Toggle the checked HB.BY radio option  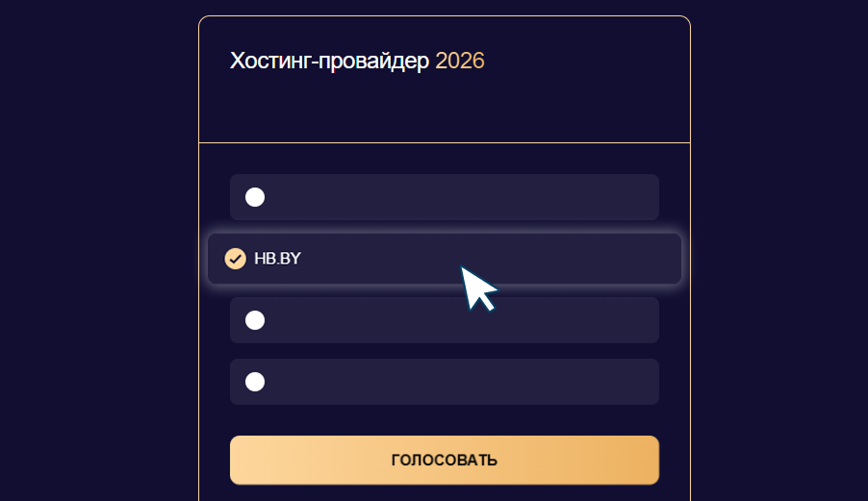[x=235, y=259]
